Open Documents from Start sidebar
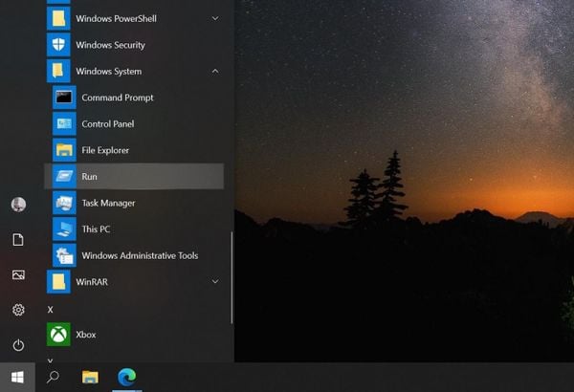574x392 pixels. [18, 240]
